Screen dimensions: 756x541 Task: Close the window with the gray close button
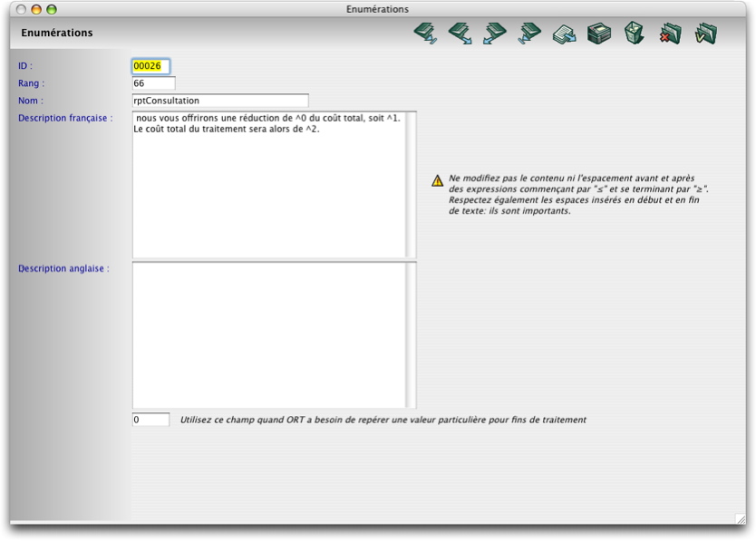(21, 9)
